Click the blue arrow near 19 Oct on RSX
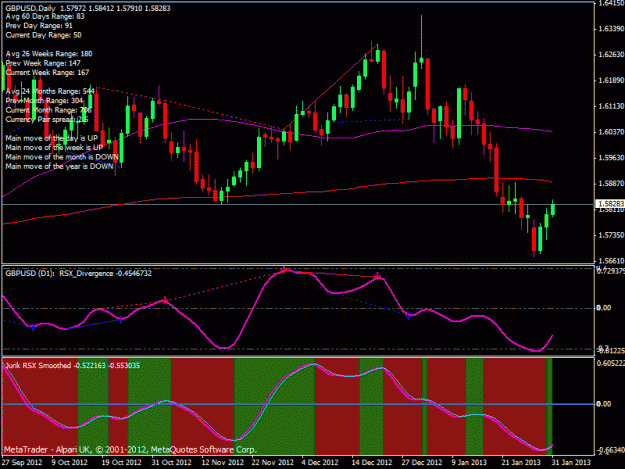Screen dimensions: 625x469 click(x=121, y=320)
